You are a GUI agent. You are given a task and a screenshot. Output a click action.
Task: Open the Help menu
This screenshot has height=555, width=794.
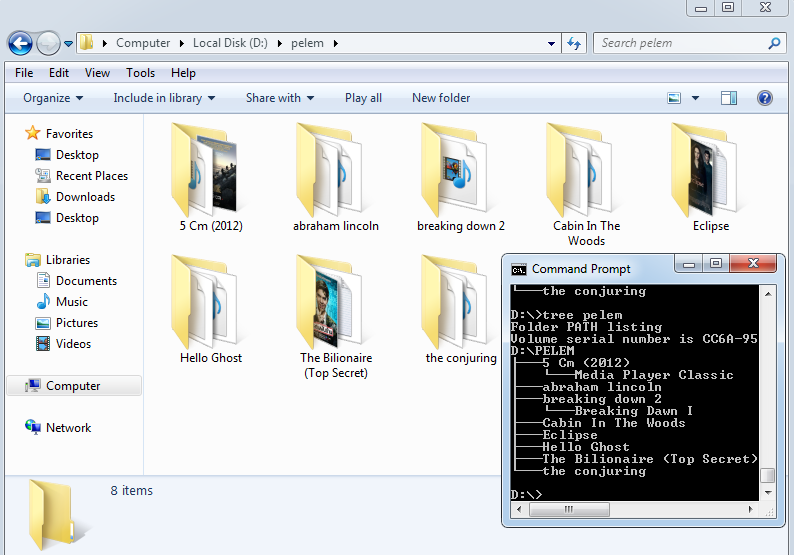[x=183, y=73]
